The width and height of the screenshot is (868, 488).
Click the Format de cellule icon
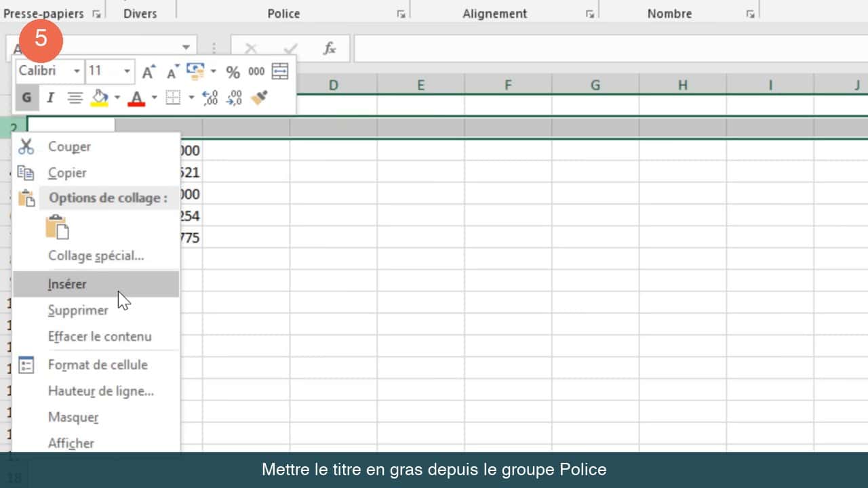[26, 365]
